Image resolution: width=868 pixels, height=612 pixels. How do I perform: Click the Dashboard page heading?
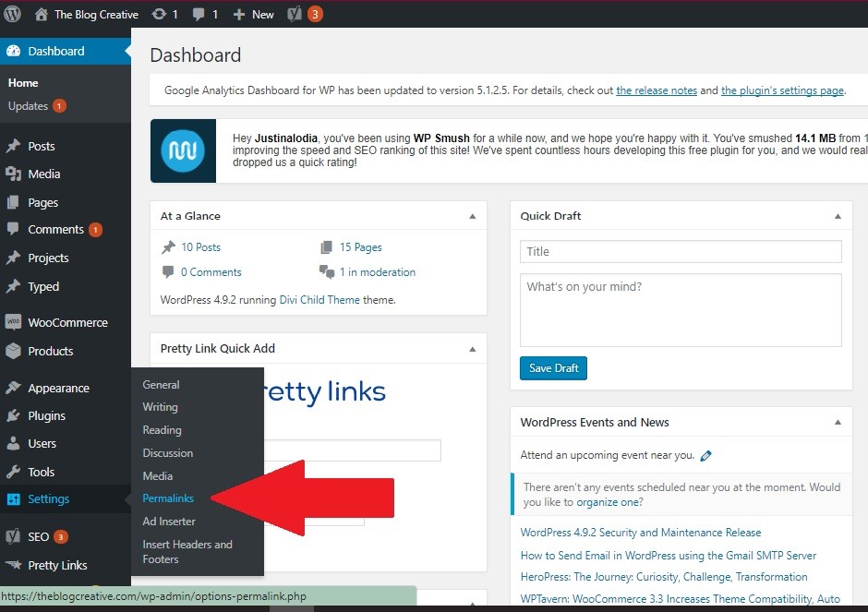coord(196,55)
